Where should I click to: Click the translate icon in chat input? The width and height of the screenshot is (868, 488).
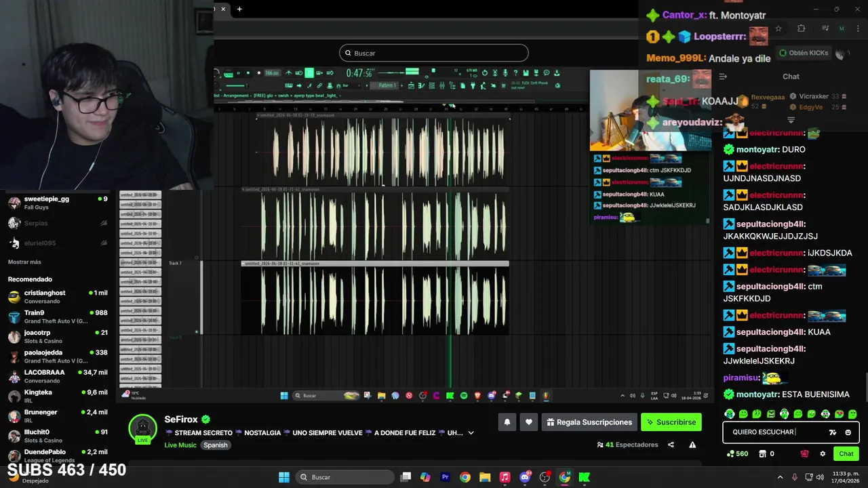coord(833,432)
